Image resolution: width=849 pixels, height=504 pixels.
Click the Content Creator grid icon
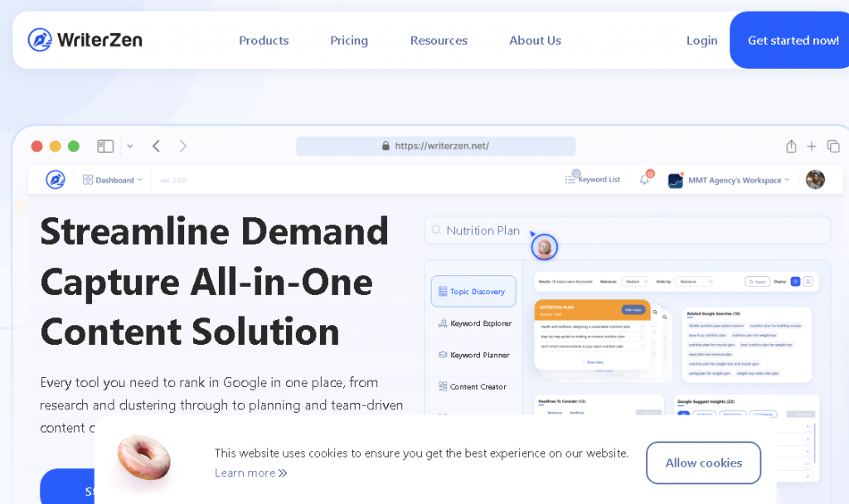click(x=443, y=386)
